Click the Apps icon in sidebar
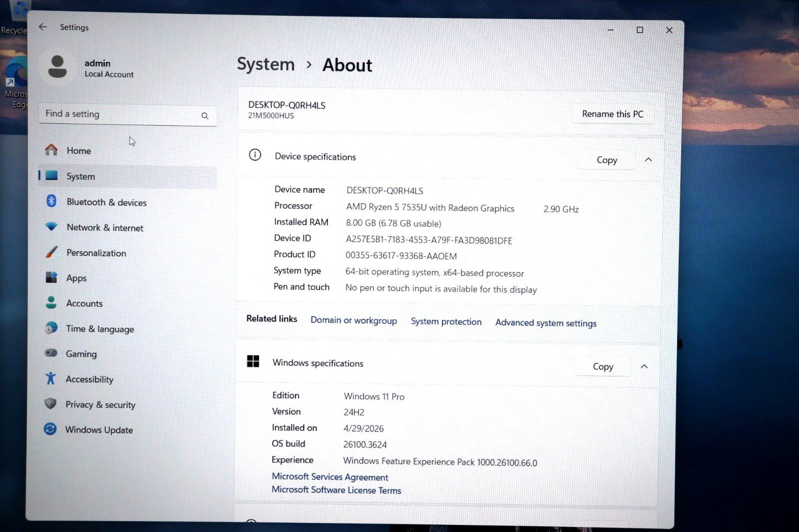Viewport: 799px width, 532px height. click(x=51, y=277)
